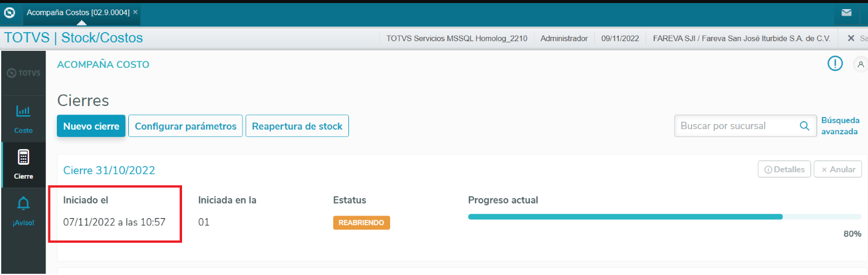Click the Detalles button

[785, 170]
